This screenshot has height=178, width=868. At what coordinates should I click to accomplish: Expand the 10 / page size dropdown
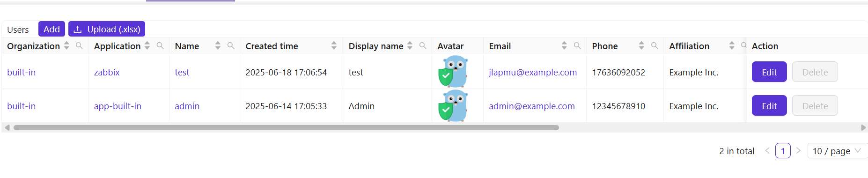tap(838, 151)
